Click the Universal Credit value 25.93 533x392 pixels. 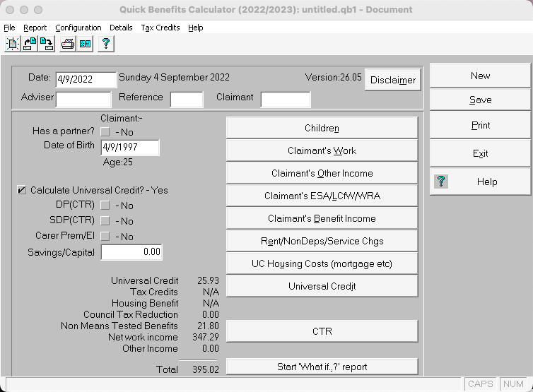tap(208, 280)
